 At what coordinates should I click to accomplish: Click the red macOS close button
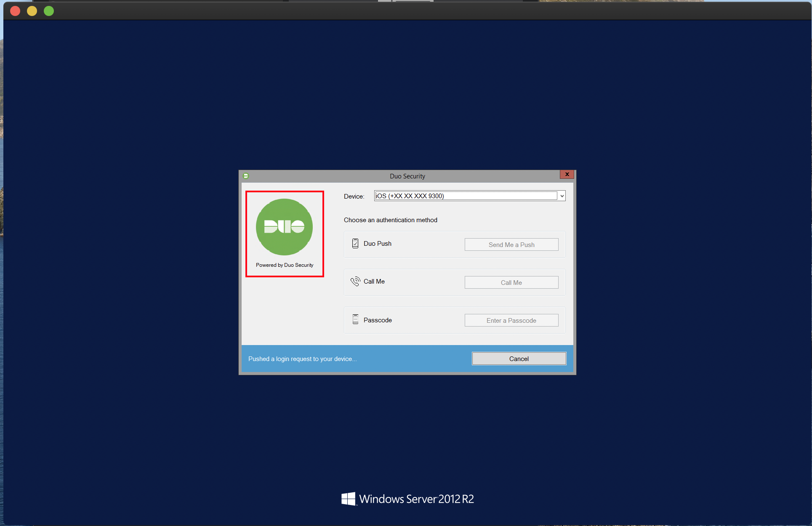click(15, 11)
